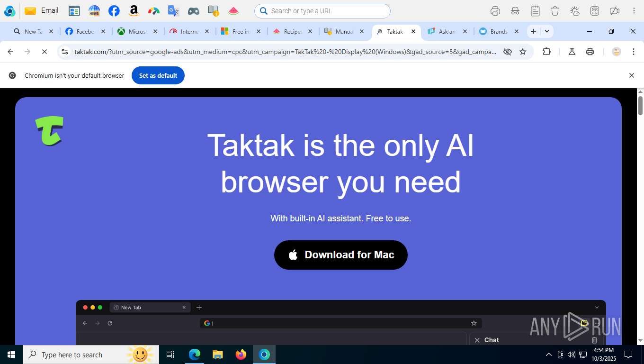Click scrollbar down arrow
644x364 pixels.
point(640,340)
